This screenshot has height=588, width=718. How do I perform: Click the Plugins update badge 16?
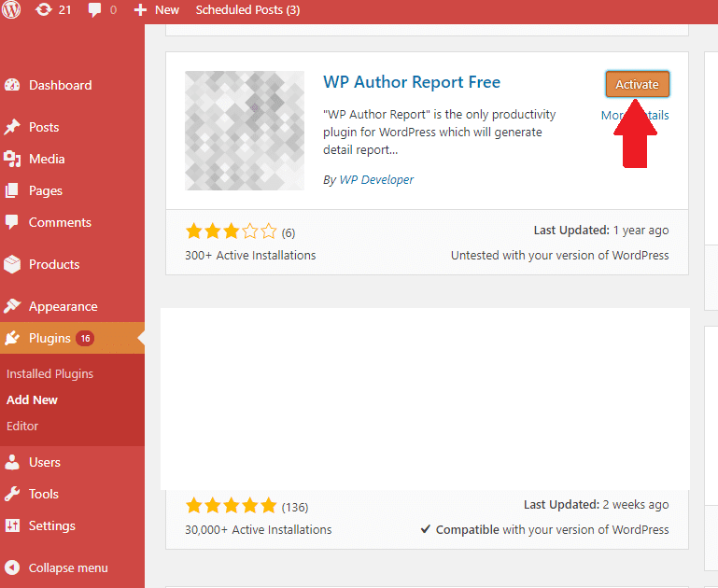click(x=85, y=338)
